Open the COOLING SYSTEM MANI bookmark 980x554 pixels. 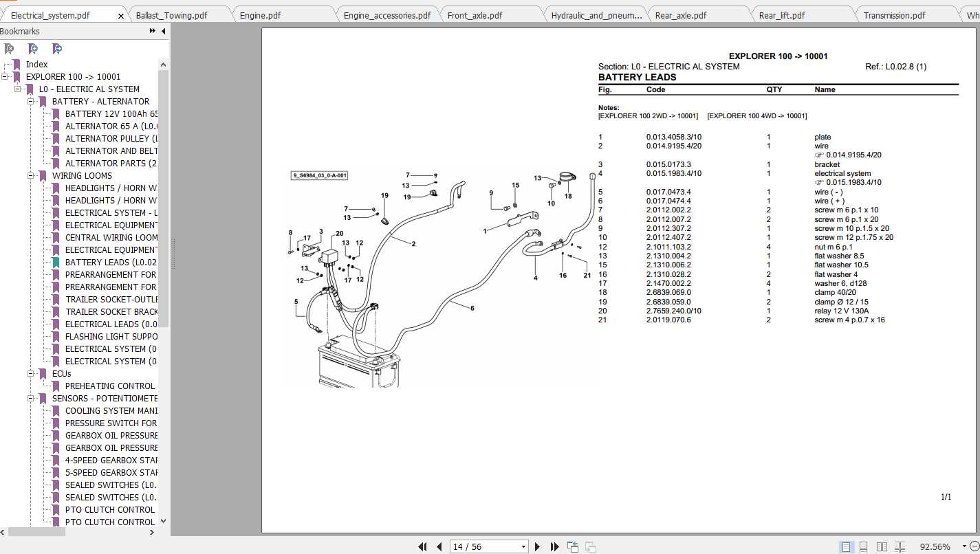(x=111, y=411)
